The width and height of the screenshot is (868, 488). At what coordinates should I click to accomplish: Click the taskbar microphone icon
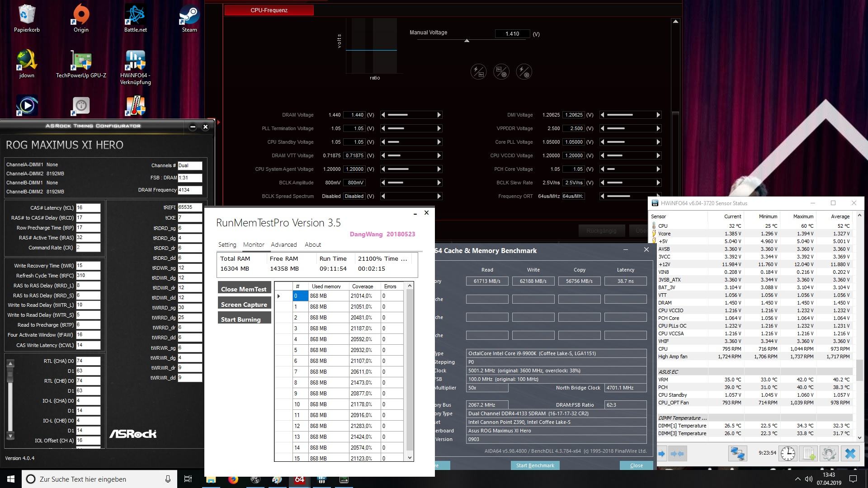[x=168, y=479]
